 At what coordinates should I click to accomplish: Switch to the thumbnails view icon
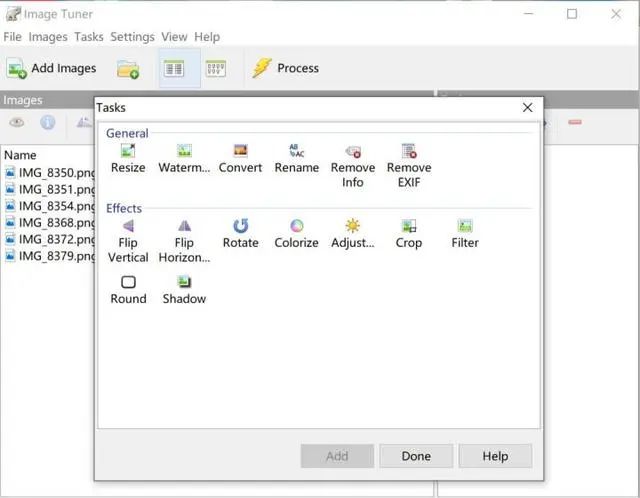(x=216, y=69)
